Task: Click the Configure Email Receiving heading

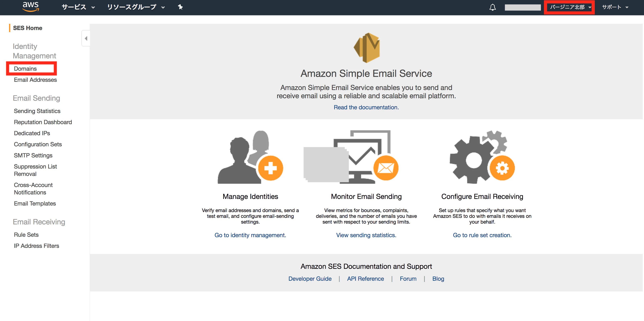Action: [x=482, y=196]
